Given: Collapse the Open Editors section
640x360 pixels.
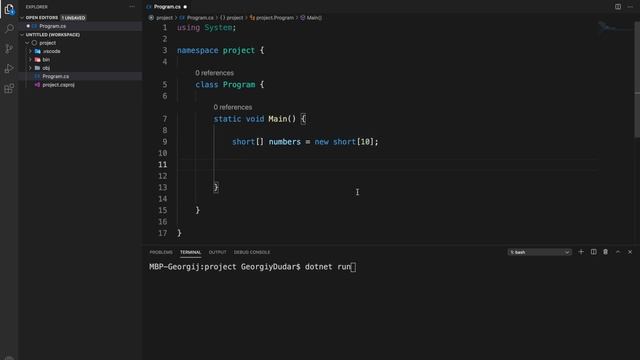Looking at the screenshot, I should coord(22,18).
